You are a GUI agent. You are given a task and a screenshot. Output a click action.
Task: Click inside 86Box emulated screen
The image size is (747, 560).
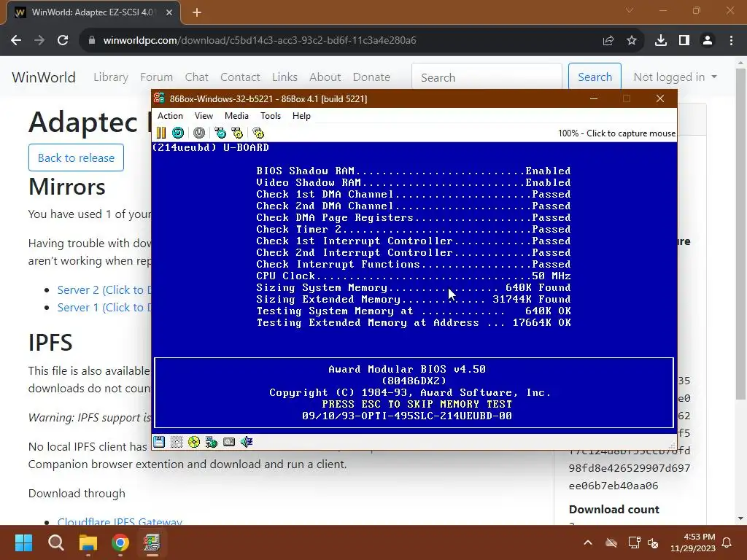414,287
